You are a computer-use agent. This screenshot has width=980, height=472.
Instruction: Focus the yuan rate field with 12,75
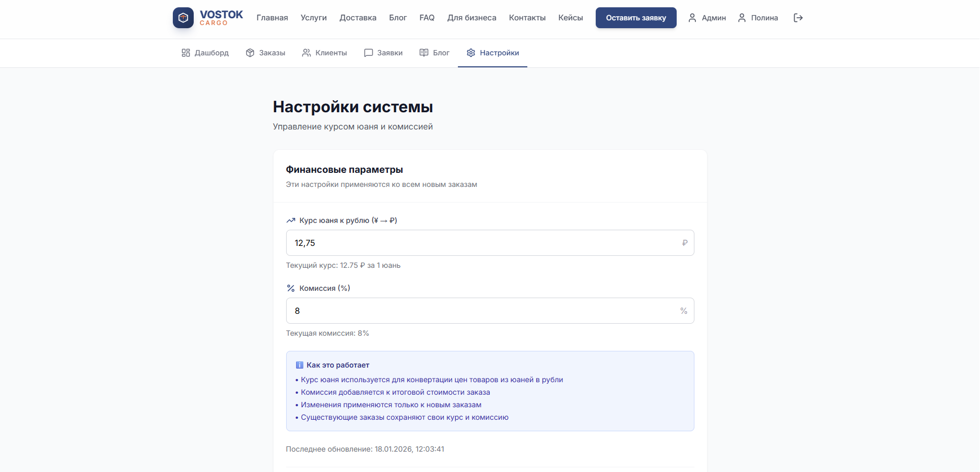pos(490,243)
